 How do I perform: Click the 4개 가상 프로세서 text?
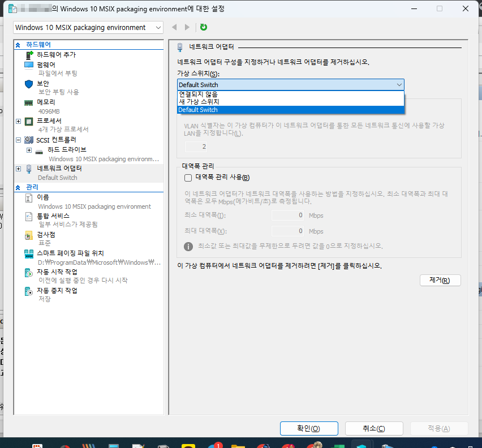coord(63,130)
